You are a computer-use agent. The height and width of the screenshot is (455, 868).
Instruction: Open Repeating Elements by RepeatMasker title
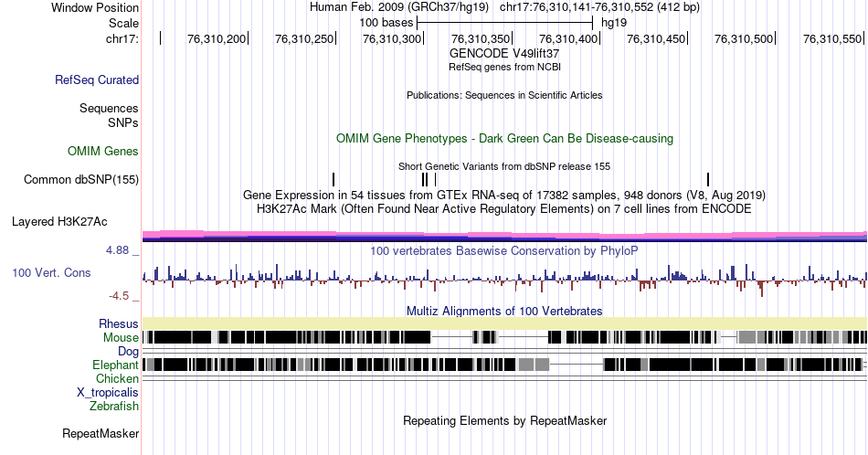coord(504,420)
